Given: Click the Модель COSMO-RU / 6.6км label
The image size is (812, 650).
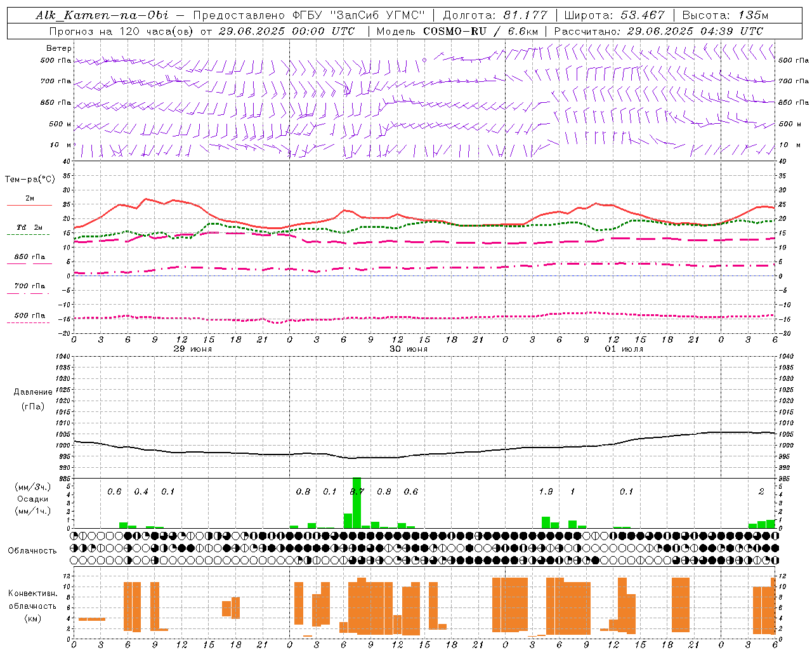Looking at the screenshot, I should [x=457, y=31].
